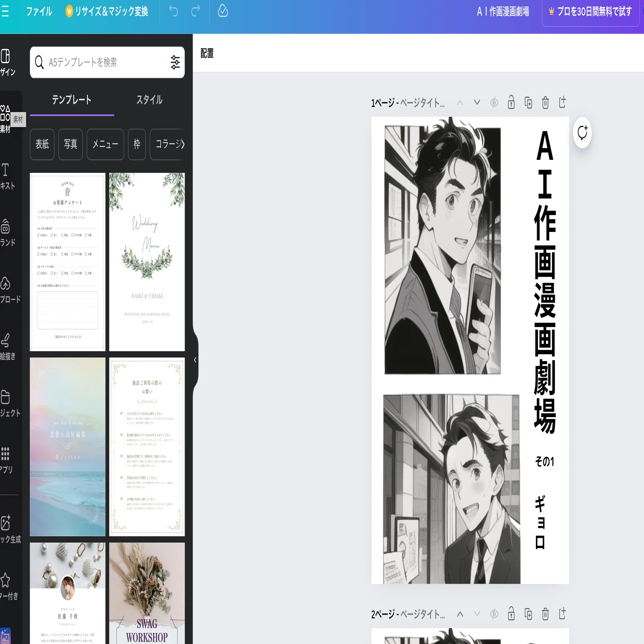Select the その1 text on the page
The image size is (644, 644).
tap(545, 461)
